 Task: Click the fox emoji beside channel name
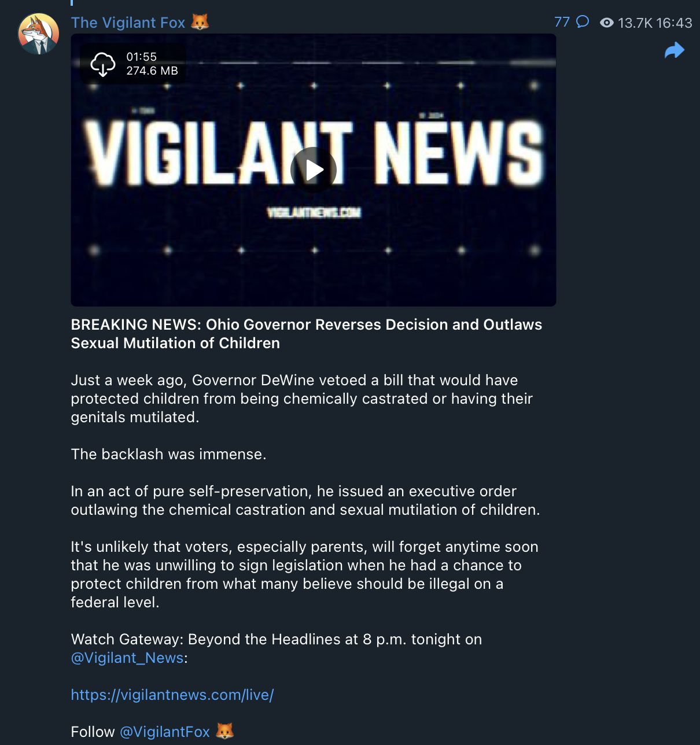coord(200,22)
